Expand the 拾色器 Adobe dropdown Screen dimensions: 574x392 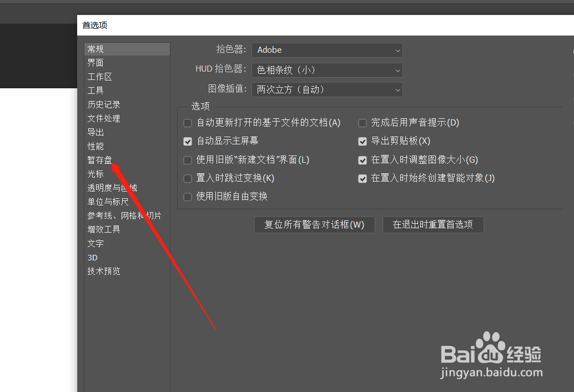tap(327, 50)
